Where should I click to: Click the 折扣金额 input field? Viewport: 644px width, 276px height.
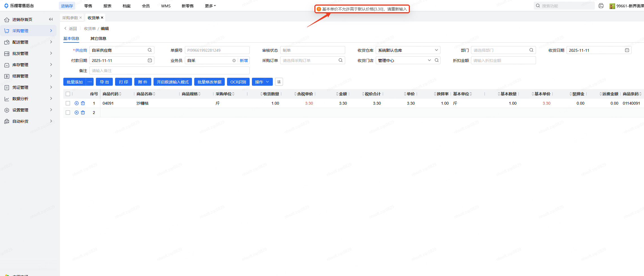[x=503, y=60]
